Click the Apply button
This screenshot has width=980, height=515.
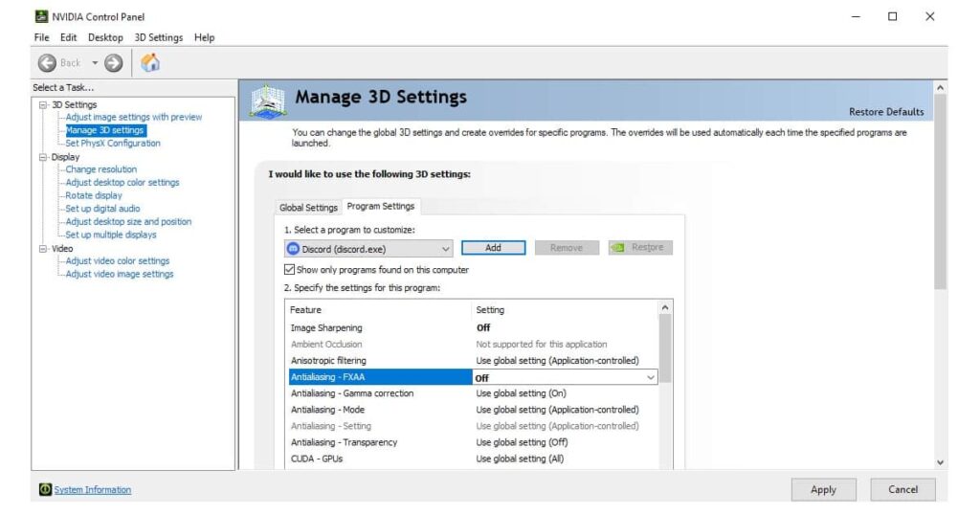pos(823,489)
